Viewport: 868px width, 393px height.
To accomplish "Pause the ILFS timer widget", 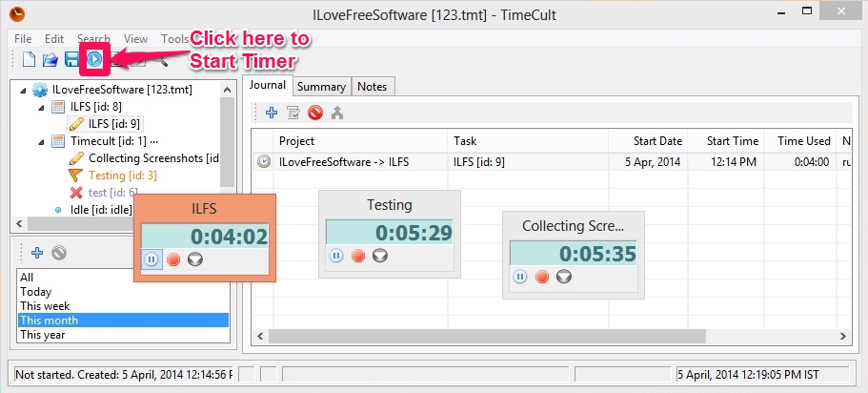I will click(x=152, y=259).
